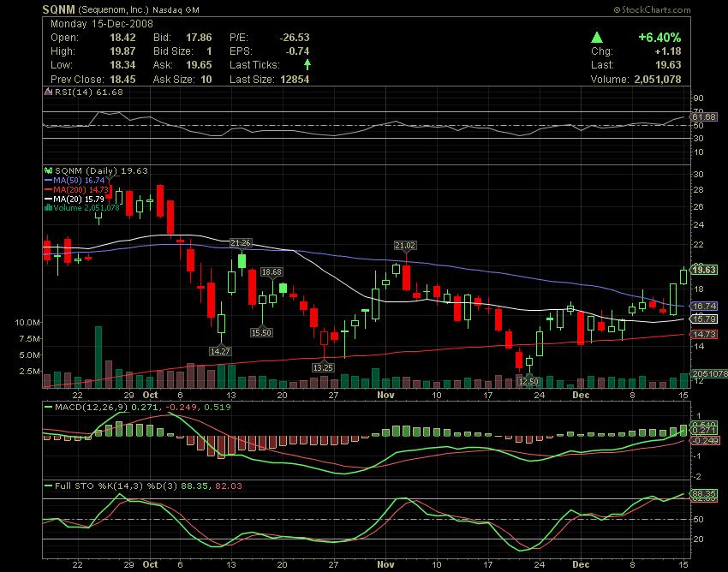Click the 2051078 volume axis tag
728x572 pixels.
click(709, 373)
